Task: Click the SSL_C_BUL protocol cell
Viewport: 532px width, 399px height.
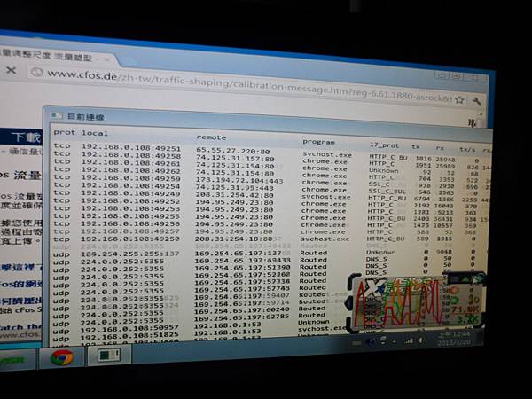Action: 387,191
